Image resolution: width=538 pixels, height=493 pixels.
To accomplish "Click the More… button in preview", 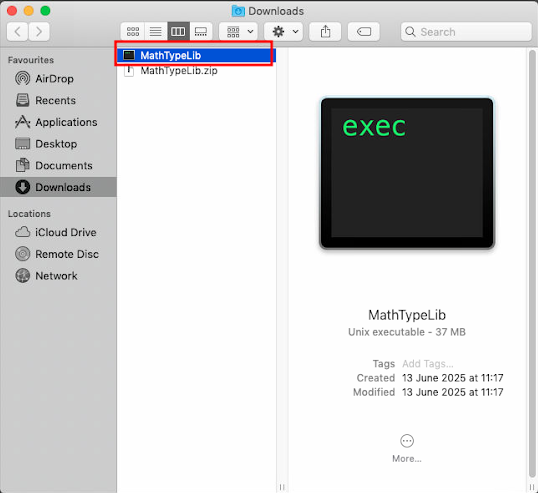I will click(407, 449).
